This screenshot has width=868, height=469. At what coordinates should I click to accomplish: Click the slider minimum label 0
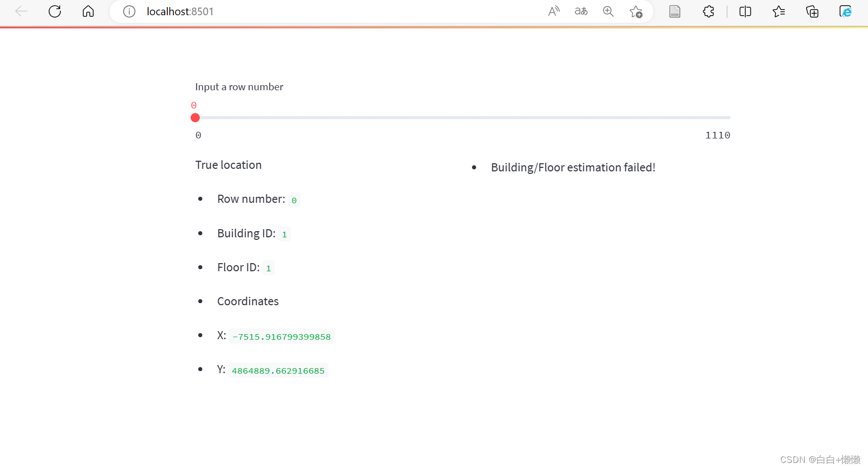point(198,135)
